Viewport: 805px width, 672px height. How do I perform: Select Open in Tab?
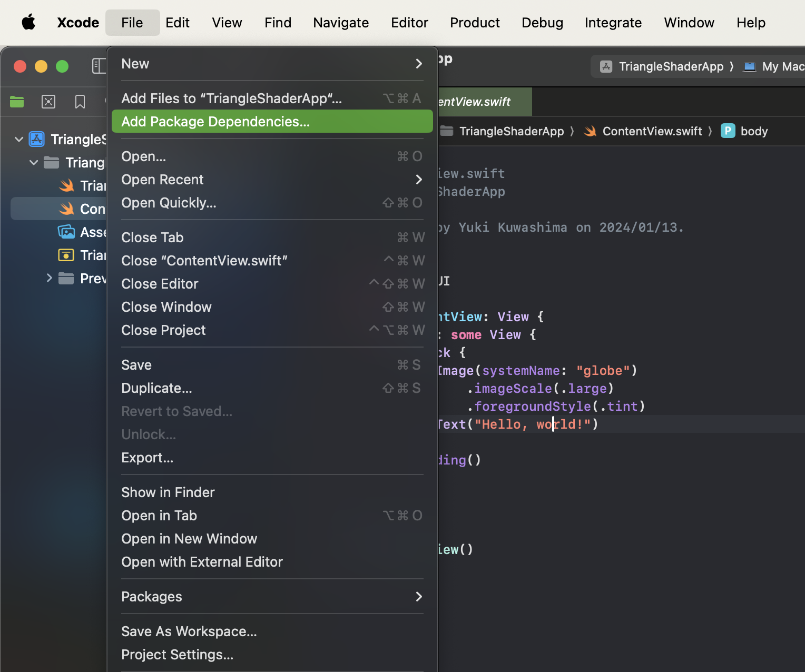(x=272, y=516)
